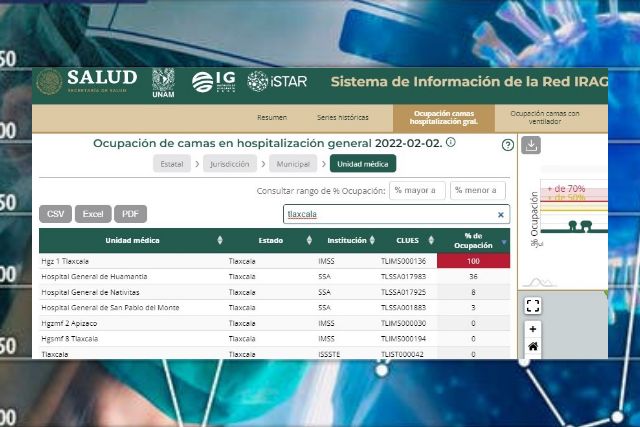The height and width of the screenshot is (427, 640).
Task: Toggle fullscreen map view
Action: tap(532, 306)
